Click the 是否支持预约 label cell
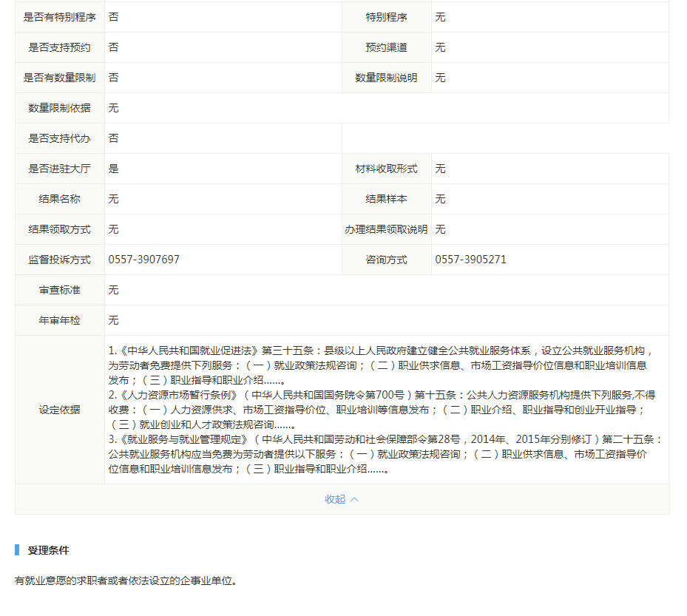This screenshot has width=687, height=616. [60, 47]
